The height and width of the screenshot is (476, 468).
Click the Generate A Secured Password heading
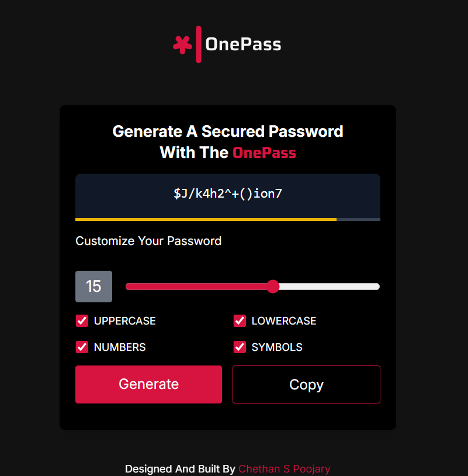coord(228,131)
